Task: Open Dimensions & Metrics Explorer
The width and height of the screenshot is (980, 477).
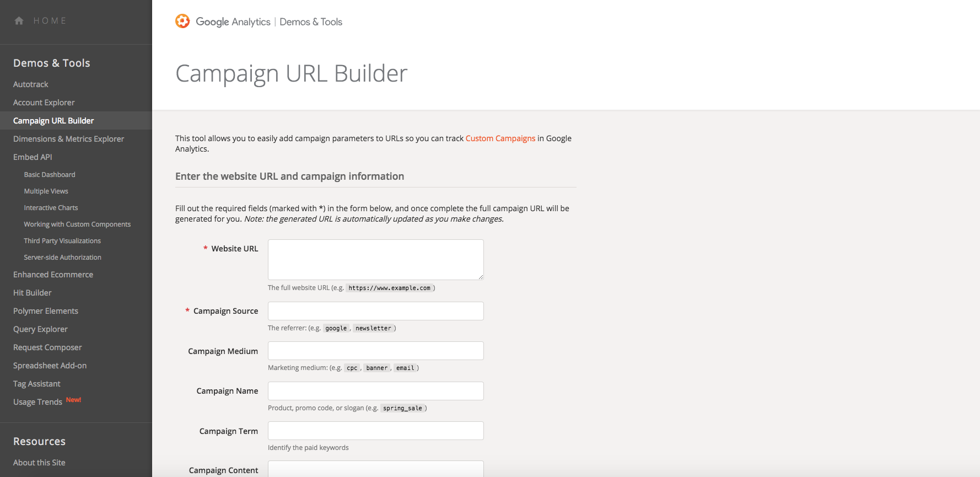Action: coord(69,139)
